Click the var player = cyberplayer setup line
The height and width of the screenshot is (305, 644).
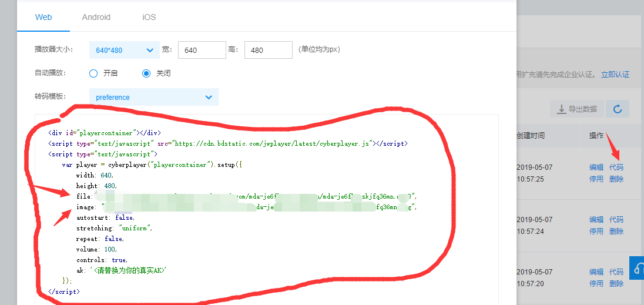click(x=151, y=165)
